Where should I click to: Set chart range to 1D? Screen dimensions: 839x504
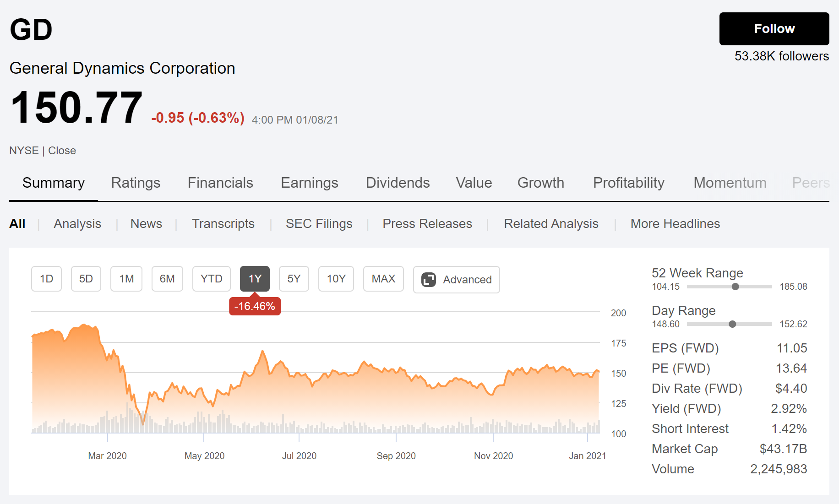pos(46,279)
